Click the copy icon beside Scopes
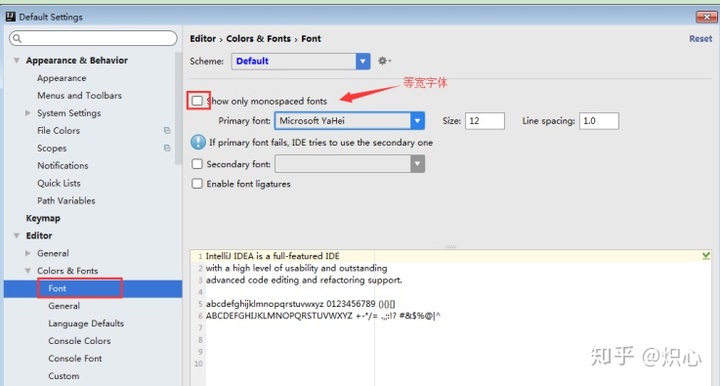Image resolution: width=720 pixels, height=386 pixels. point(167,148)
